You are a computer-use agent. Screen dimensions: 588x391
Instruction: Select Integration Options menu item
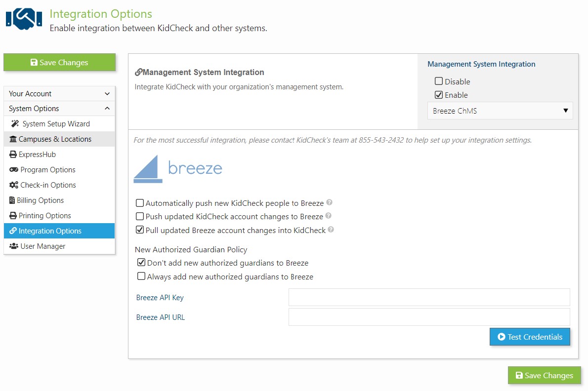59,231
